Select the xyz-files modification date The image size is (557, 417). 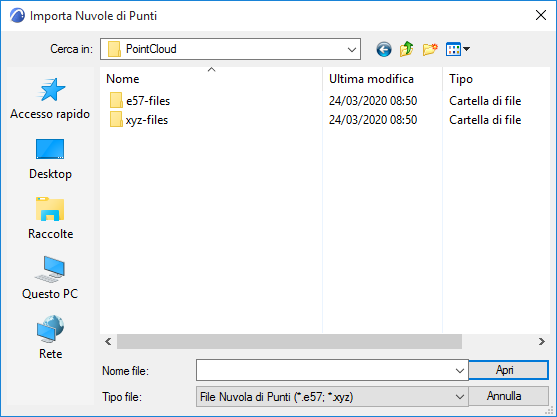point(373,120)
